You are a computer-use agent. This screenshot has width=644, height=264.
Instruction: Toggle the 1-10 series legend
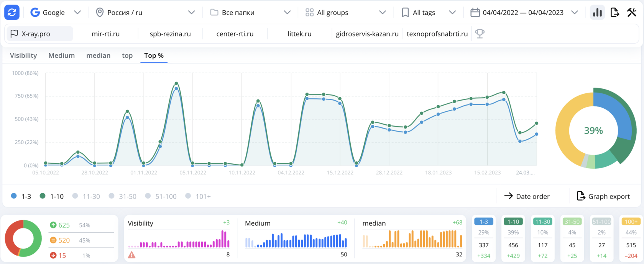(x=52, y=196)
